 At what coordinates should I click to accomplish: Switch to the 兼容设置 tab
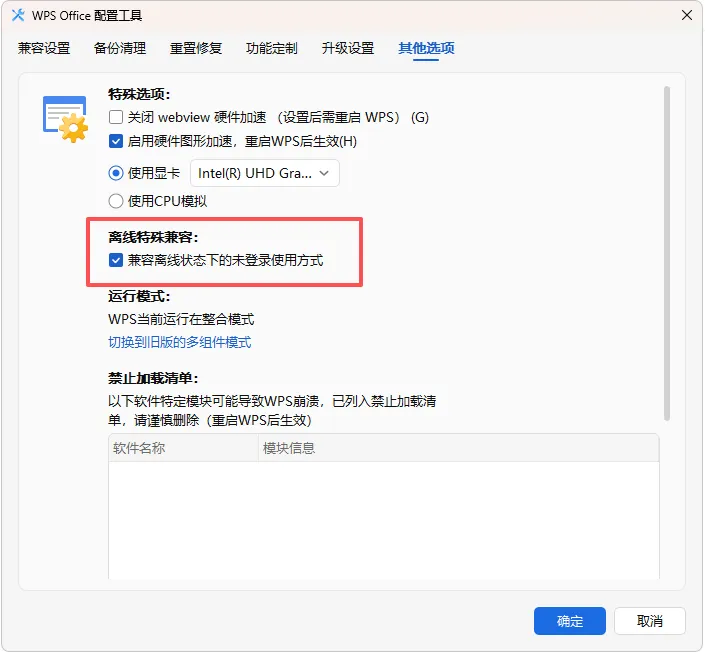tap(44, 48)
